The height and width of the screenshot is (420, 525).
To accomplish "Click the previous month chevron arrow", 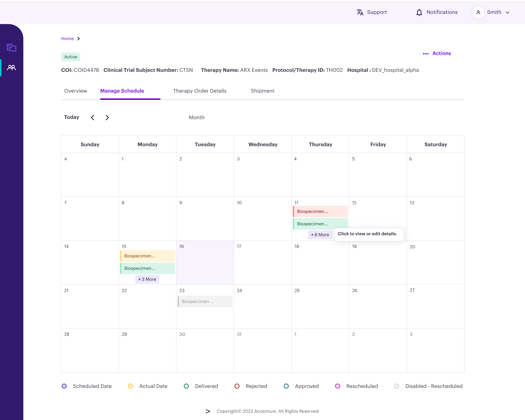I will point(92,117).
